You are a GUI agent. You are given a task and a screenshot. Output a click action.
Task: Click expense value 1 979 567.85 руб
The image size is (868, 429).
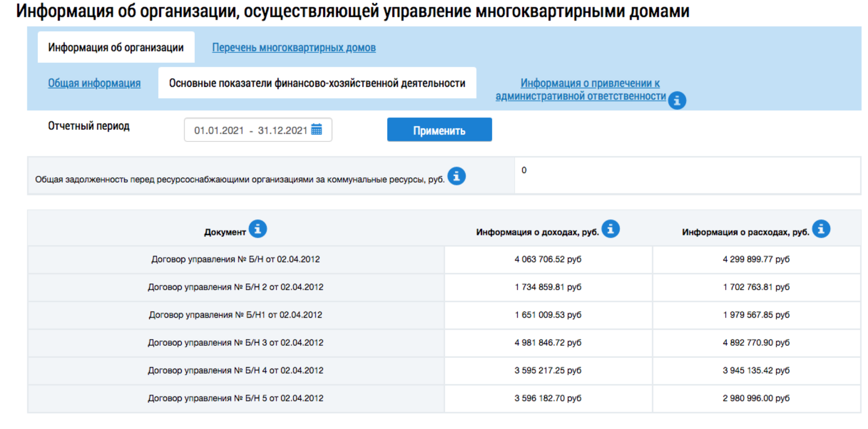756,315
